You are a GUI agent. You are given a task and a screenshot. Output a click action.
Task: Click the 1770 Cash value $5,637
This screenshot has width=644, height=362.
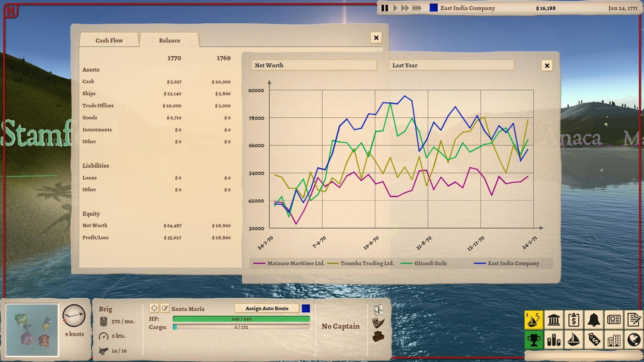point(174,82)
